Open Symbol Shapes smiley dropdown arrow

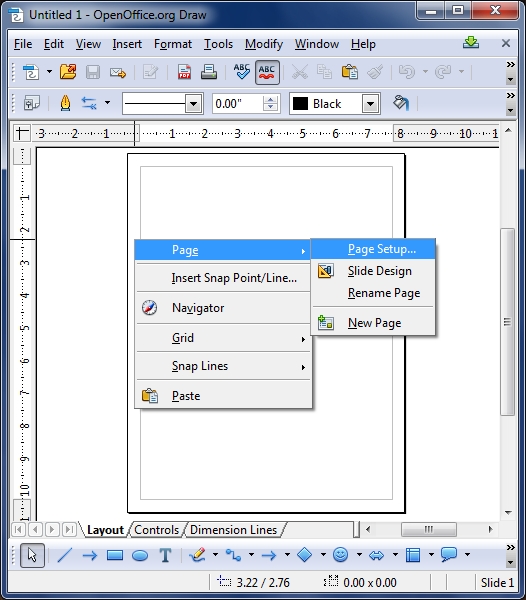point(359,554)
